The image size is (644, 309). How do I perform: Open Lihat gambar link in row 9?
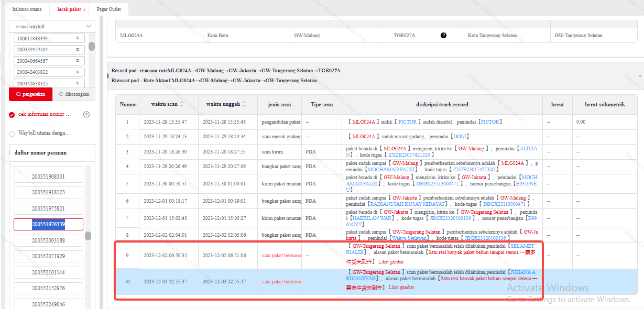coord(391,261)
